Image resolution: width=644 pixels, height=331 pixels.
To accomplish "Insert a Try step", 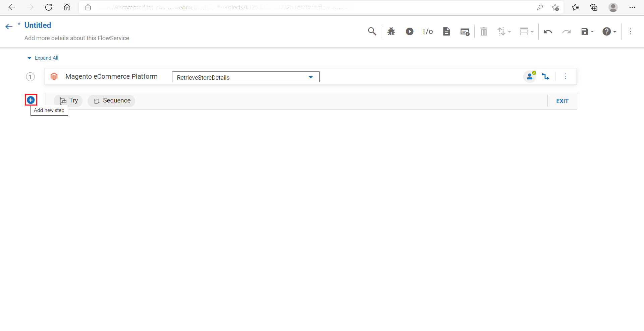I will click(68, 101).
